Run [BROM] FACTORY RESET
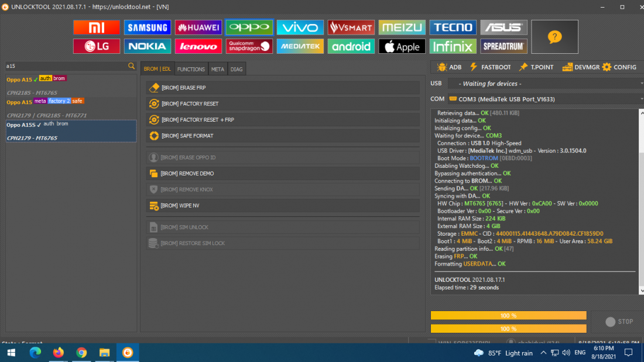The width and height of the screenshot is (644, 362). point(283,104)
